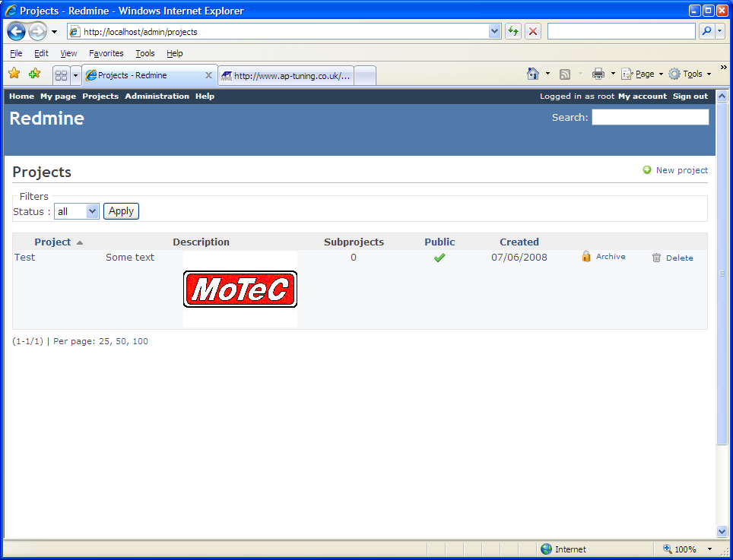The image size is (733, 560).
Task: Set per page to 100
Action: (x=140, y=341)
